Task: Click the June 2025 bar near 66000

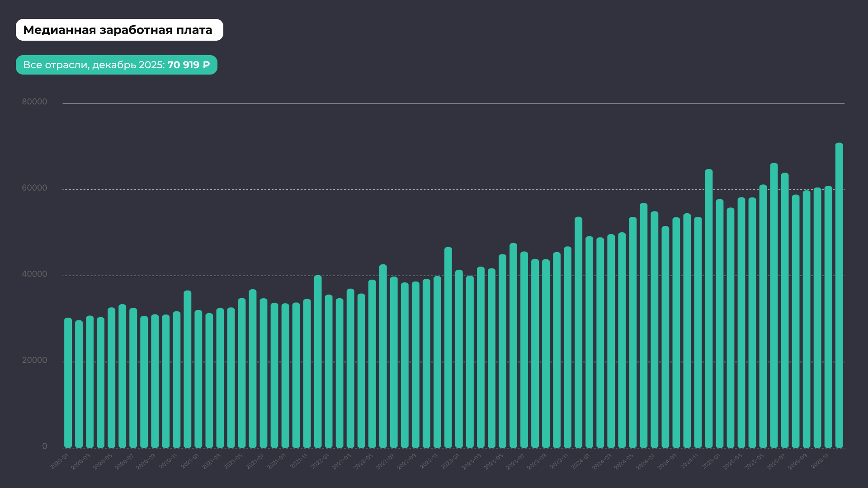Action: point(774,306)
